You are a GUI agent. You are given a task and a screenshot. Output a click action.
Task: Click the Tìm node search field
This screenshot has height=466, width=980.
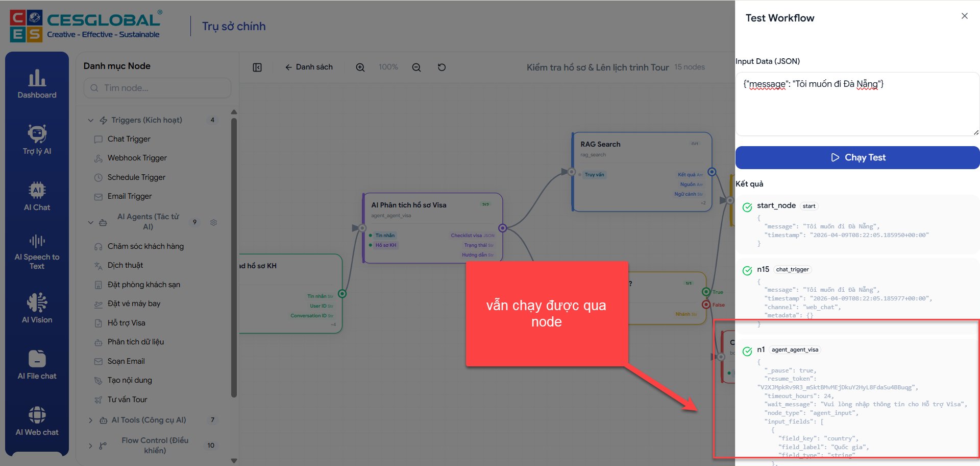click(157, 88)
